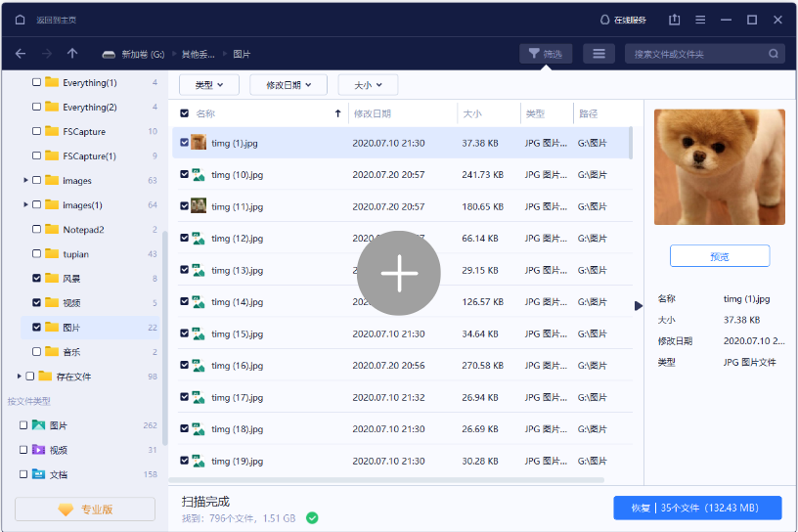The image size is (798, 532).
Task: Open the 修改日期 filter dropdown
Action: click(288, 85)
